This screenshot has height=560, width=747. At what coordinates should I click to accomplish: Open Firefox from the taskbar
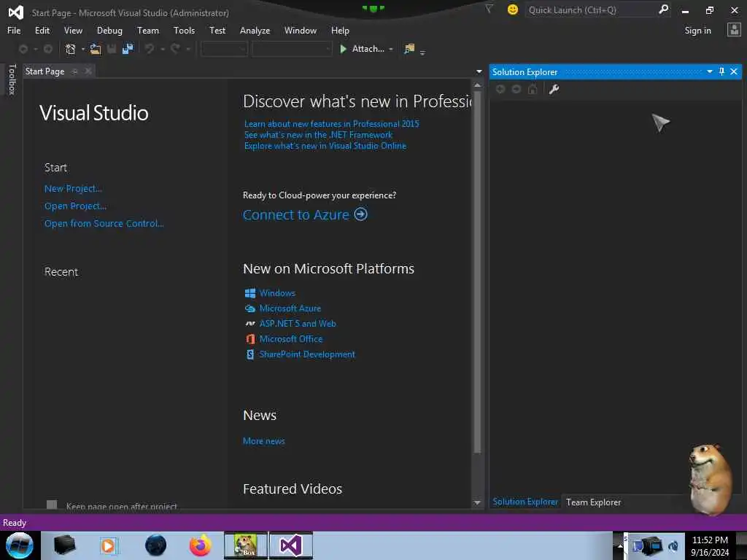pyautogui.click(x=201, y=545)
